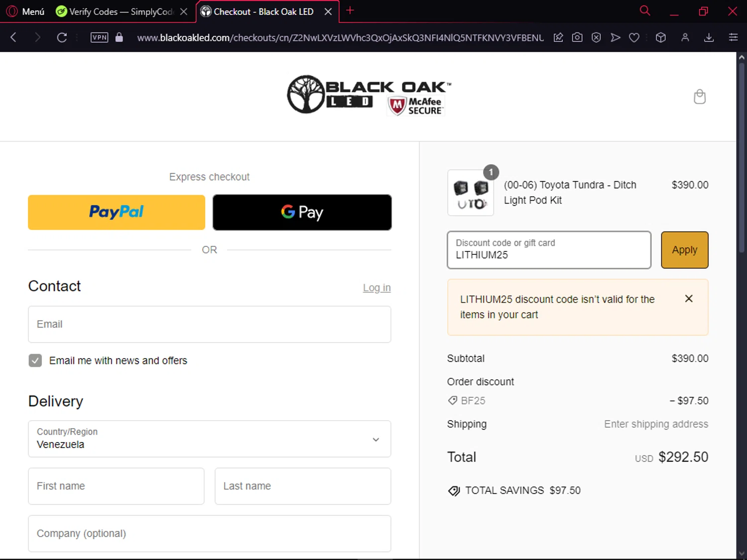Click the McAfee Secure badge
747x560 pixels.
(x=416, y=106)
